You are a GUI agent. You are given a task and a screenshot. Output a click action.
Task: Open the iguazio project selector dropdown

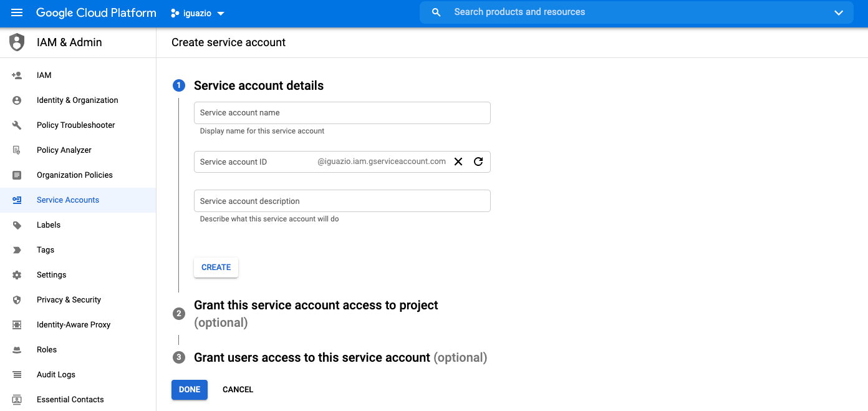point(198,13)
